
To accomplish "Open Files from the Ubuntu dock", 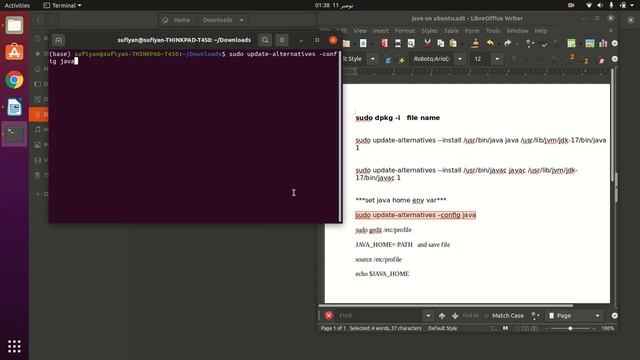I will 14,26.
